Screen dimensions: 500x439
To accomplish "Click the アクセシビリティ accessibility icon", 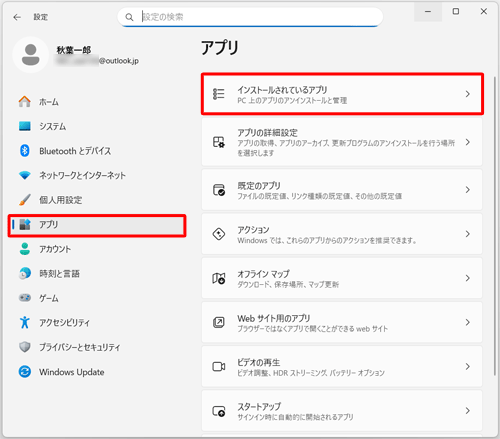I will pyautogui.click(x=25, y=322).
